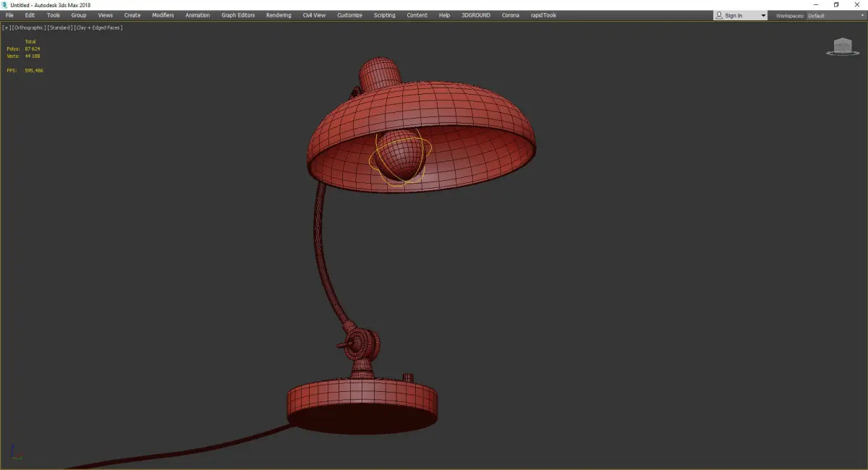Open the Edit menu
868x470 pixels.
pos(30,15)
